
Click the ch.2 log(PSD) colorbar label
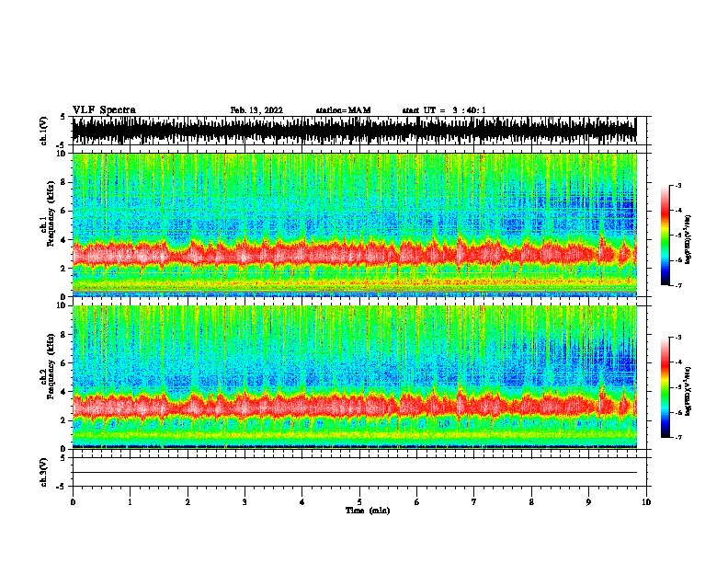pos(688,391)
